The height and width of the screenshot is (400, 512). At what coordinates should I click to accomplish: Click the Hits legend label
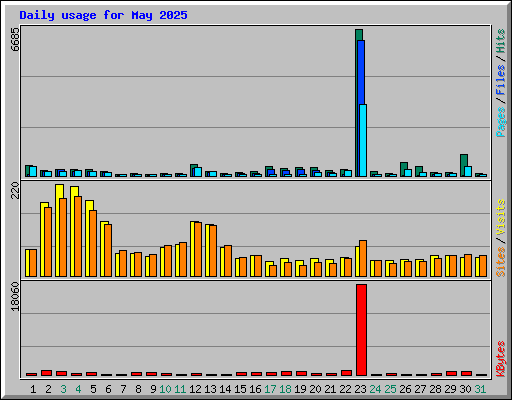[500, 41]
